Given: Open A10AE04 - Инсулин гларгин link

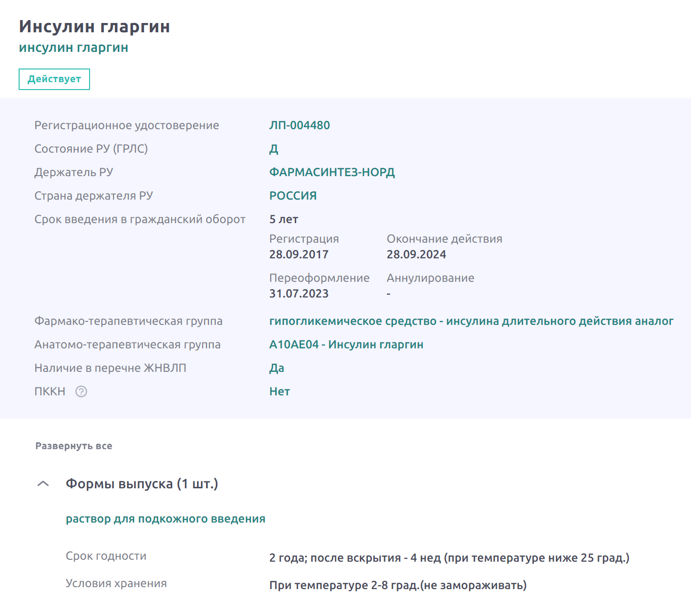Looking at the screenshot, I should click(346, 344).
